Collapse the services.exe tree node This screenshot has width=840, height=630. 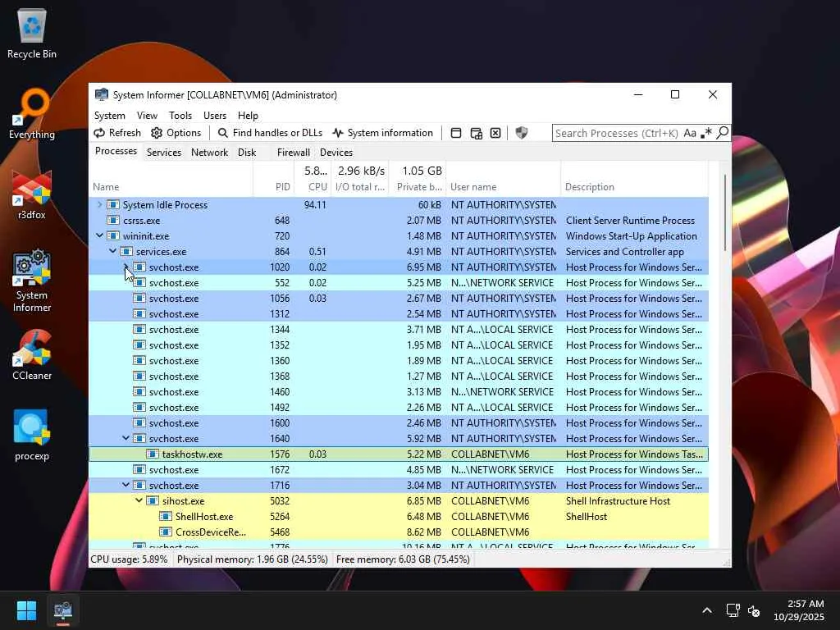tap(112, 251)
